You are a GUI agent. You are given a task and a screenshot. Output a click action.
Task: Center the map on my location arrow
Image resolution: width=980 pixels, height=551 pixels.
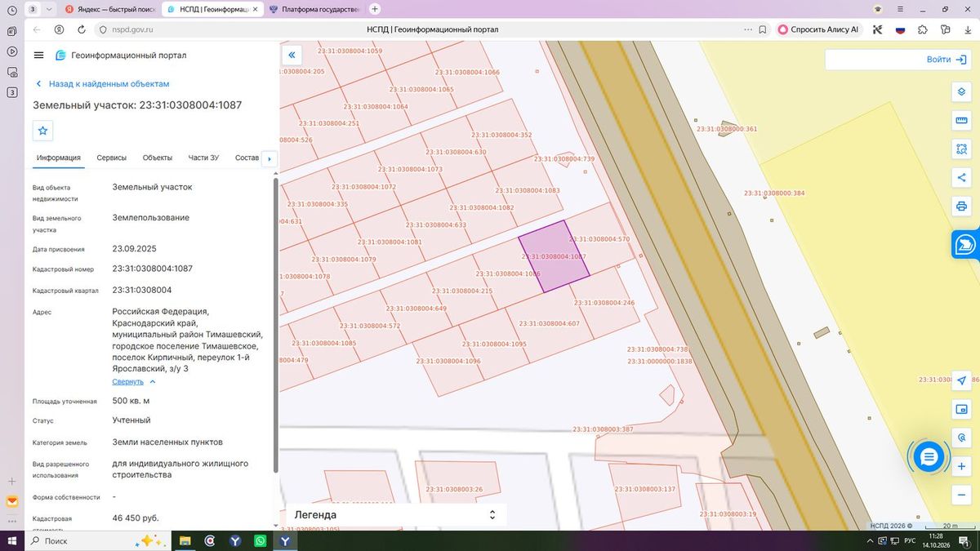pyautogui.click(x=962, y=380)
